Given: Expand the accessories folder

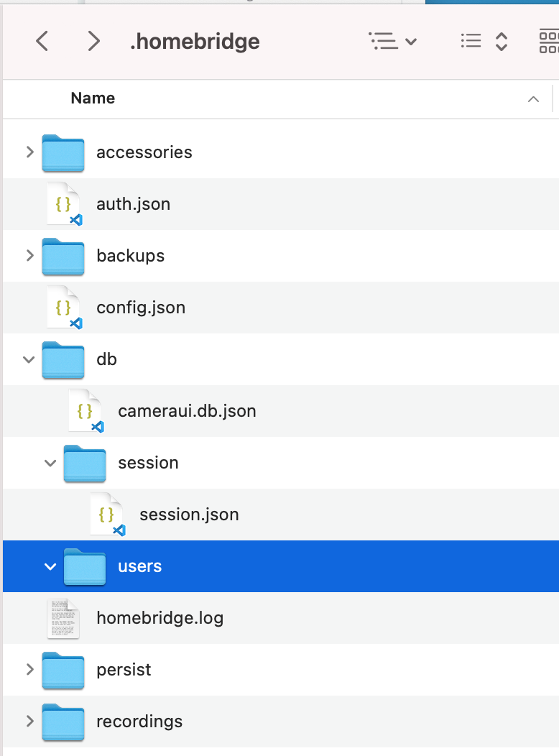Looking at the screenshot, I should 29,152.
